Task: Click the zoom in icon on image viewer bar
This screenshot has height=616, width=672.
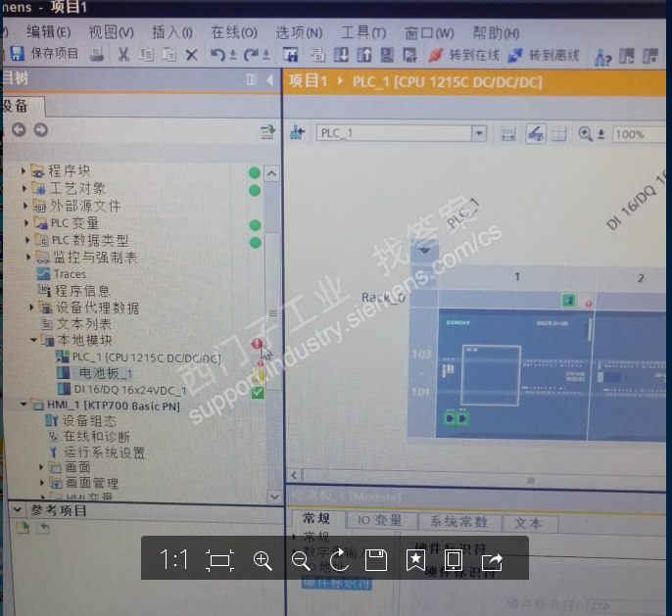Action: [263, 560]
